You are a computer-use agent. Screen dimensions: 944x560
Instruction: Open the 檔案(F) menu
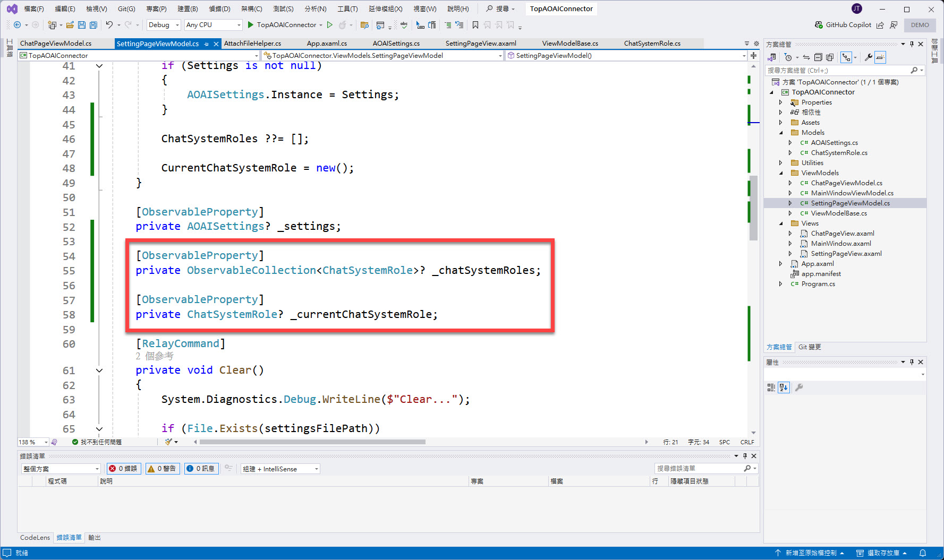34,8
